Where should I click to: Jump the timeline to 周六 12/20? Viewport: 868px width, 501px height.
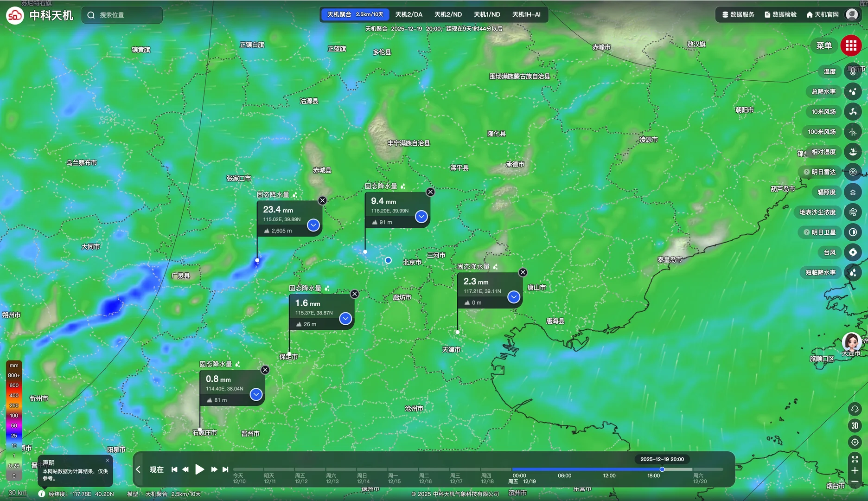click(x=700, y=478)
